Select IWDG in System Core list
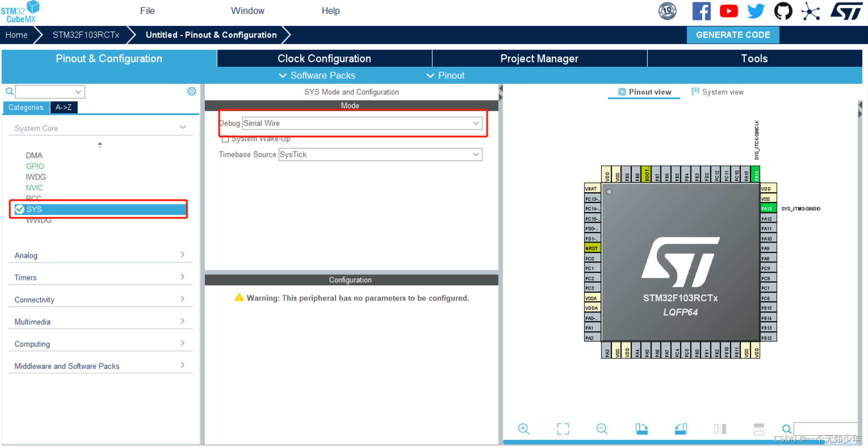The width and height of the screenshot is (868, 448). coord(36,177)
